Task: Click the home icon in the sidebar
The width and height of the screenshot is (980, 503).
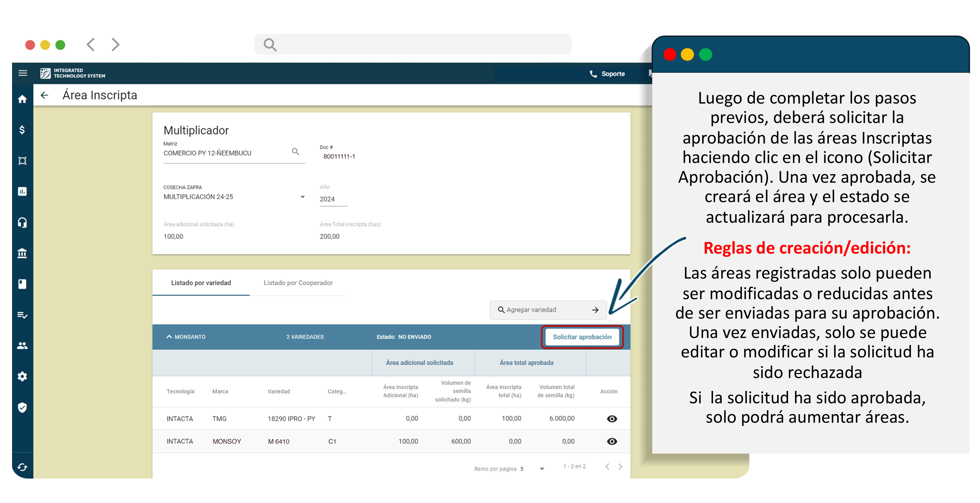Action: [22, 99]
